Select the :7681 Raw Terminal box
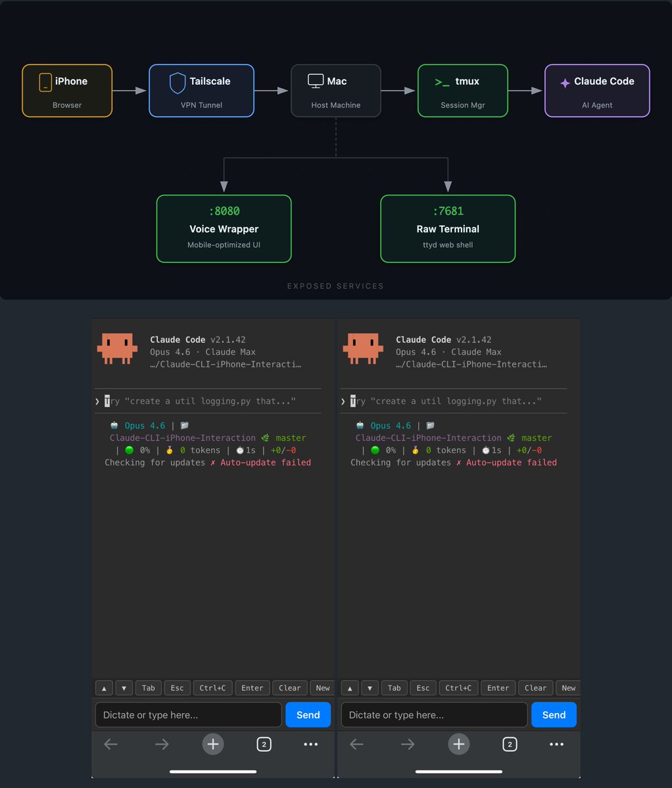The image size is (672, 788). tap(448, 229)
